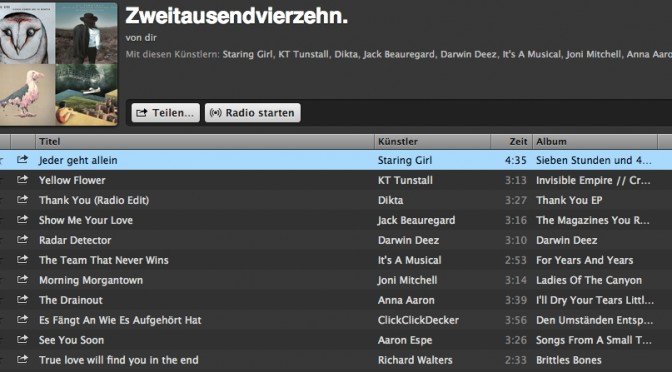The image size is (672, 372).
Task: Open album Brittles Bones
Action: (x=569, y=360)
